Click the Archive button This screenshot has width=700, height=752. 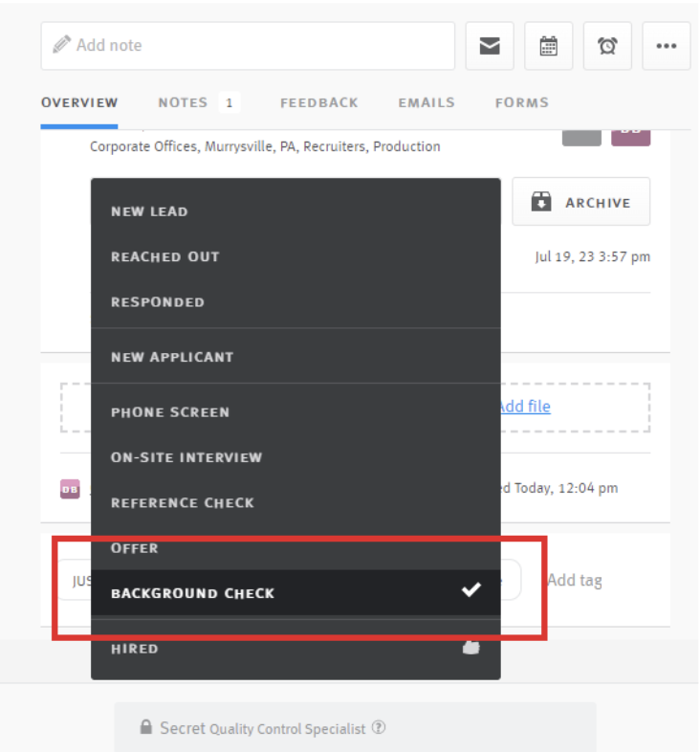[x=581, y=202]
